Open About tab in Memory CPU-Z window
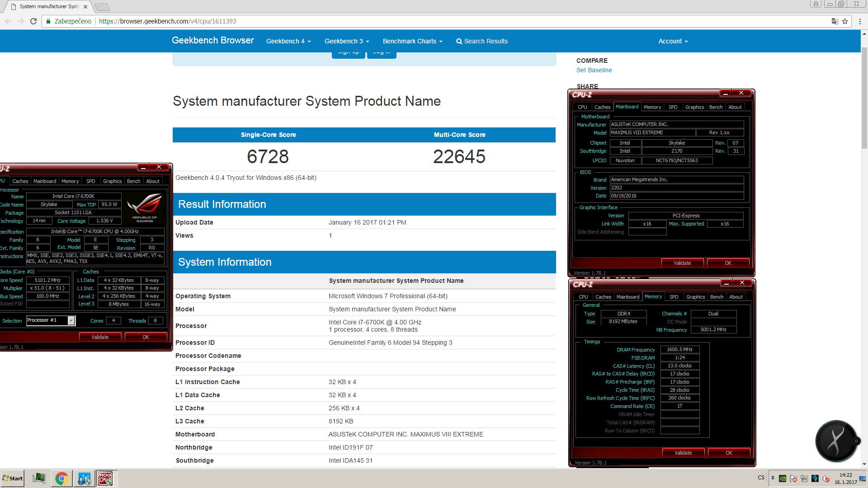 pos(736,297)
